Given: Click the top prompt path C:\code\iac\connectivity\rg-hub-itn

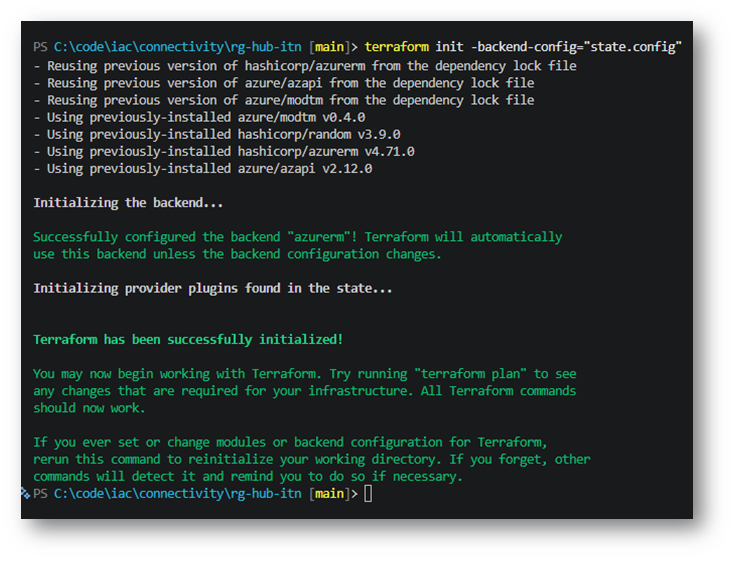Looking at the screenshot, I should [x=178, y=47].
